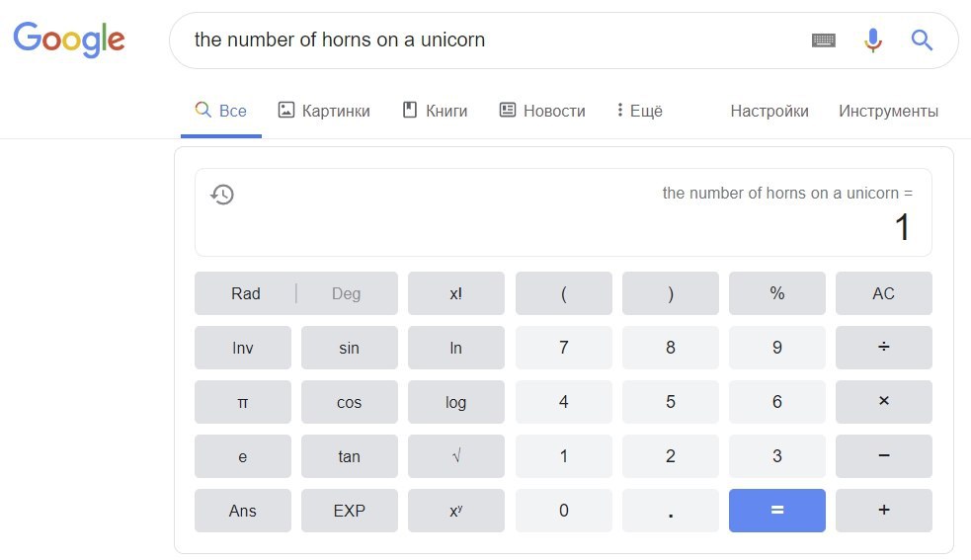Switch to the Новости tab

point(542,111)
